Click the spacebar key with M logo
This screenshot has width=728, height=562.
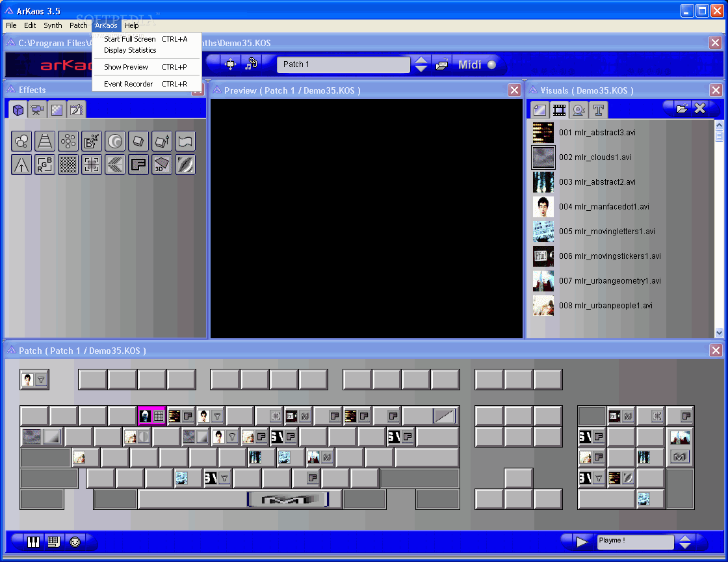[x=240, y=500]
